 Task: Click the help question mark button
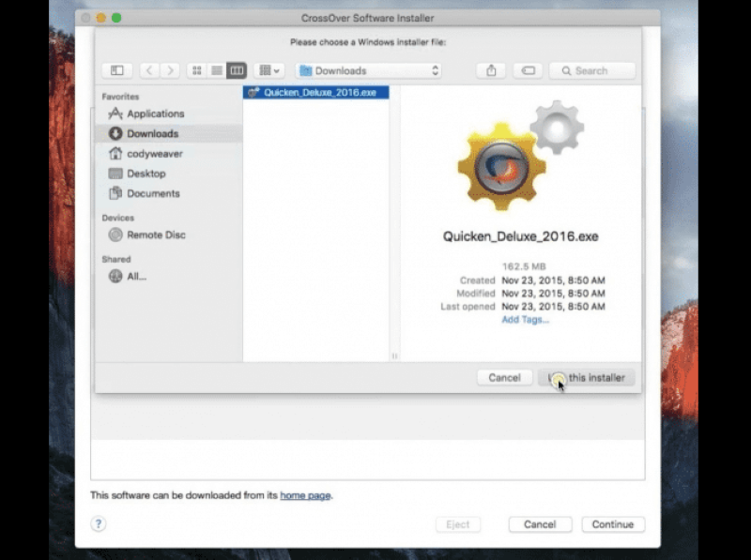point(98,524)
